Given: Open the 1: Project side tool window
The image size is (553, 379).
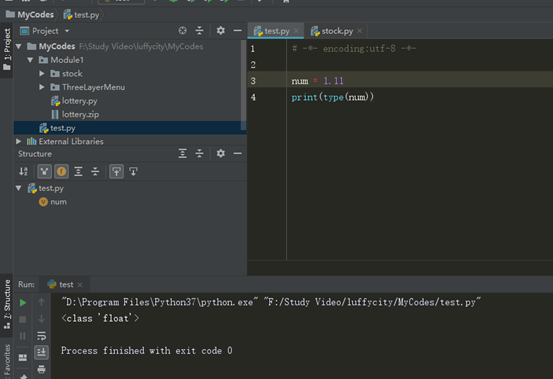Looking at the screenshot, I should [7, 49].
